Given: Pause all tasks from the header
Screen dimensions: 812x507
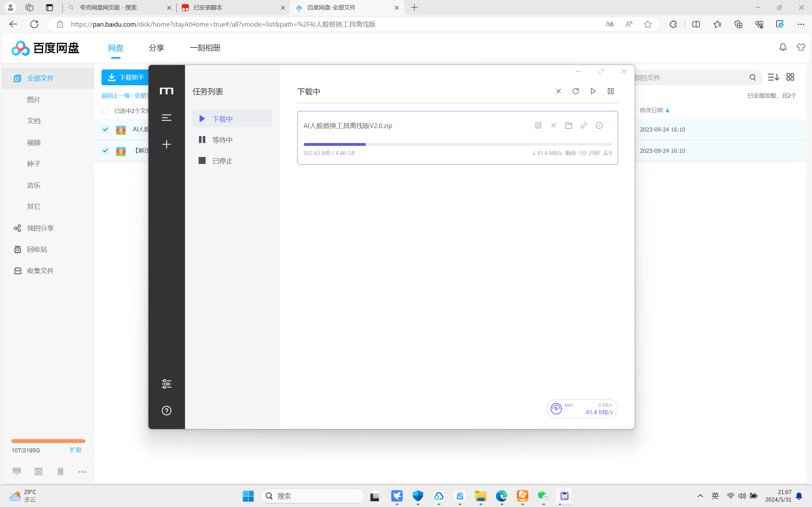Looking at the screenshot, I should coord(610,91).
